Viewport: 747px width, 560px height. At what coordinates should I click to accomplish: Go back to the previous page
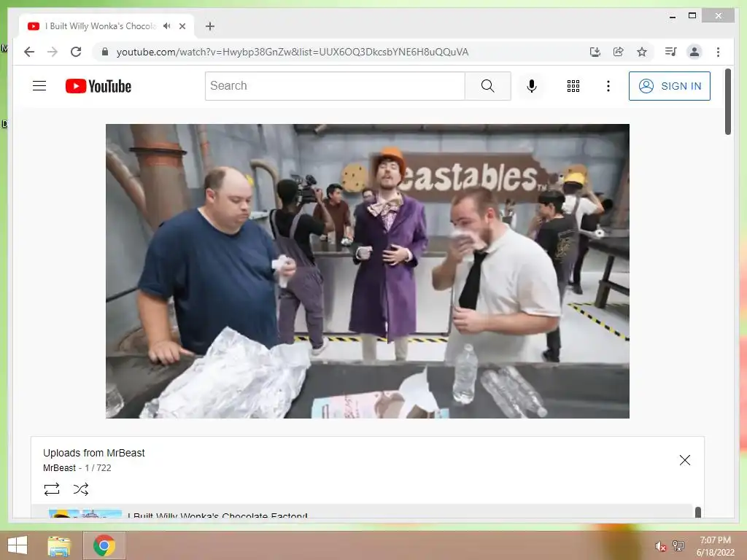tap(29, 52)
